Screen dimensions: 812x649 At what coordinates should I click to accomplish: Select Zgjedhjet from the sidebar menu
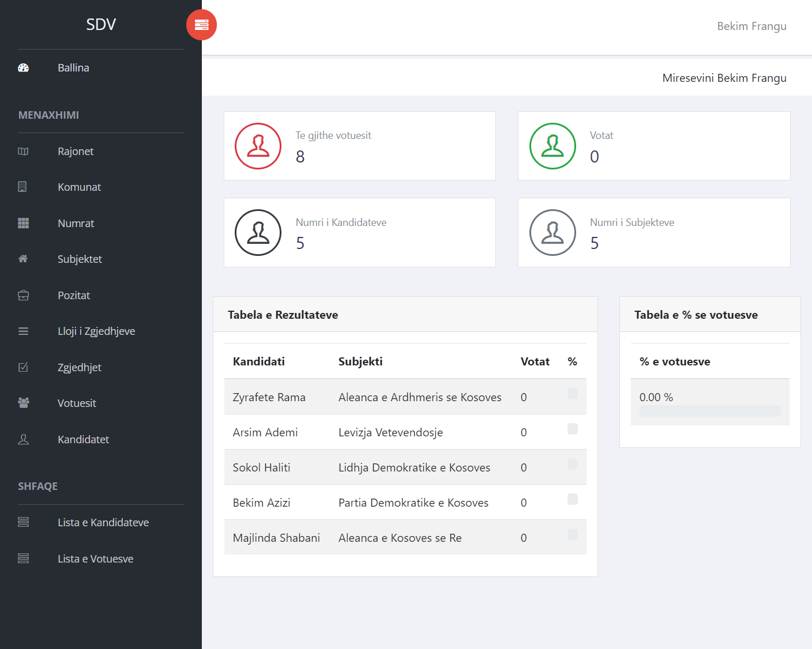tap(80, 367)
